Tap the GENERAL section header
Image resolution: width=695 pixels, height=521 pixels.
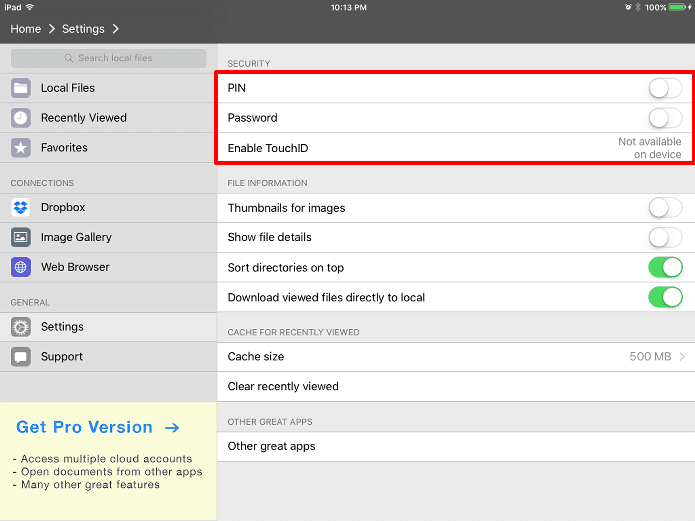point(30,302)
